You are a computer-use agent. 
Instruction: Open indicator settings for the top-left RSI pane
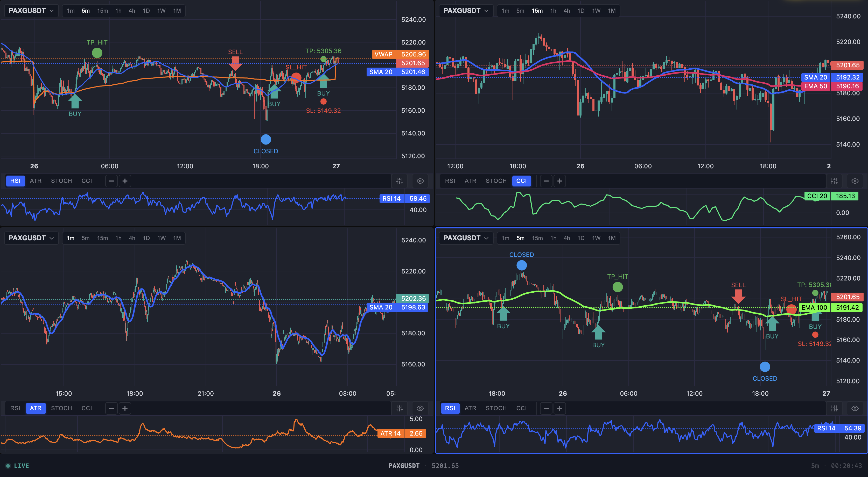pos(399,181)
